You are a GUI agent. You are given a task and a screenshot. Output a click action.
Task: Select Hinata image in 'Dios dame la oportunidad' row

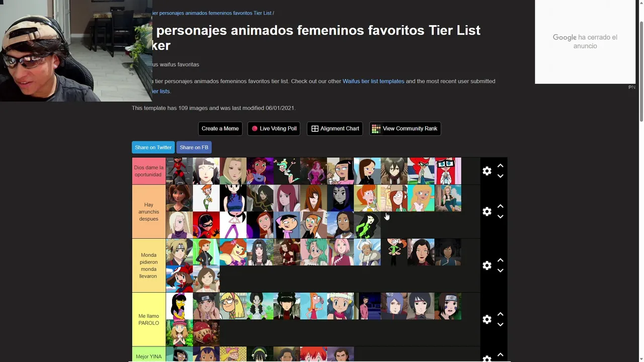click(206, 171)
